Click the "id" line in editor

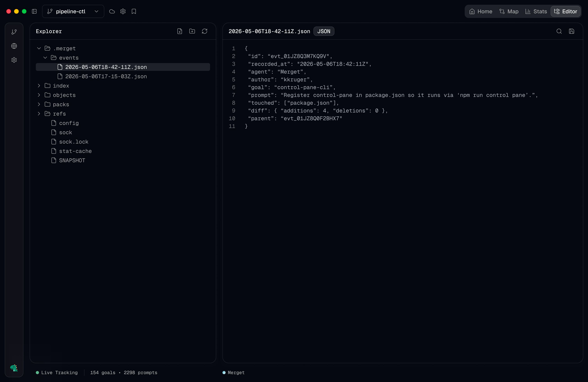tap(290, 56)
